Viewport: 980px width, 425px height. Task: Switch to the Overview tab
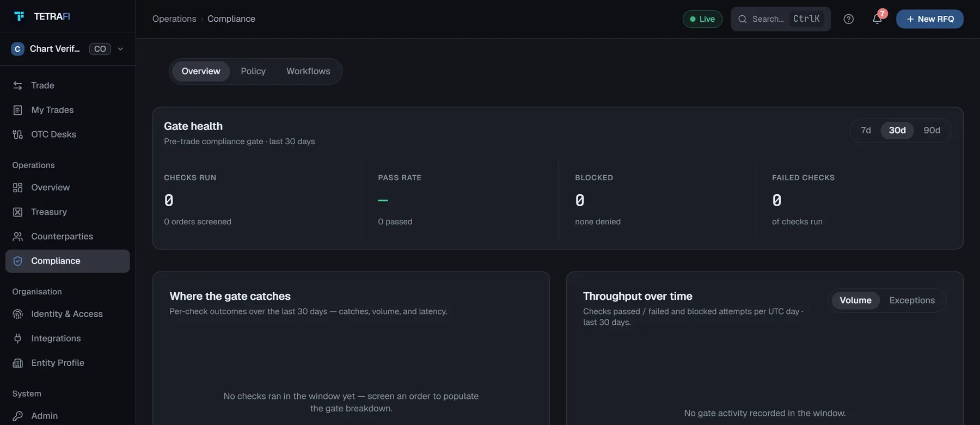pos(201,71)
